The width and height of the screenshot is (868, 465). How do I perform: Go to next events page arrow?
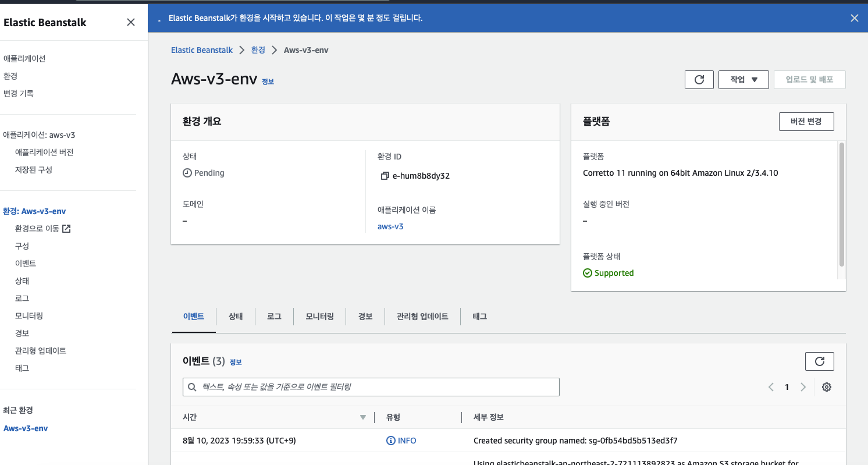click(x=803, y=387)
